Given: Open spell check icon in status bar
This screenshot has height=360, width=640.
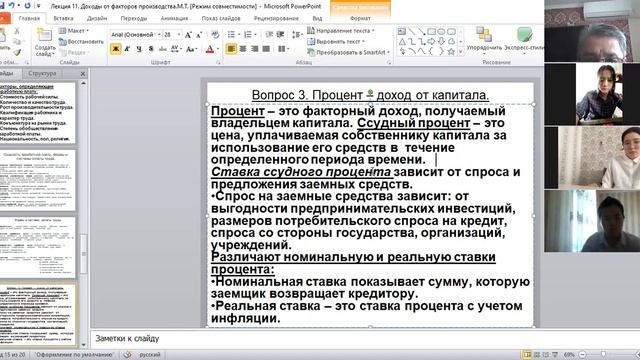Looking at the screenshot, I should (x=128, y=355).
